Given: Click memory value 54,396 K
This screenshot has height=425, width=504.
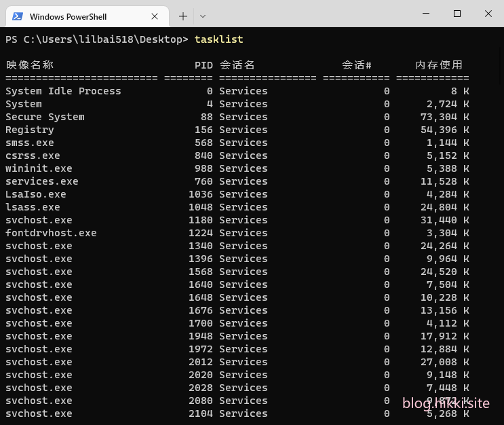Looking at the screenshot, I should pyautogui.click(x=445, y=130).
